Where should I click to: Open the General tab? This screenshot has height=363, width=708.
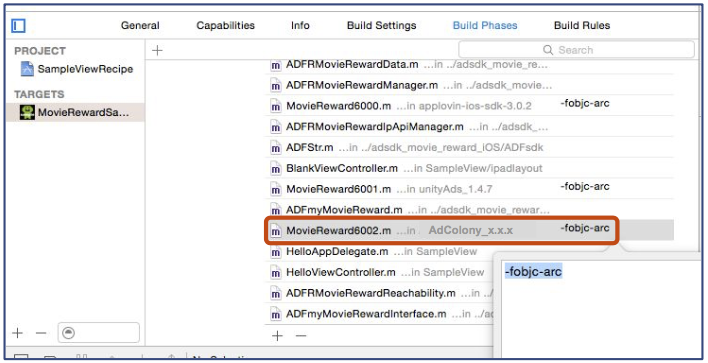(x=140, y=25)
